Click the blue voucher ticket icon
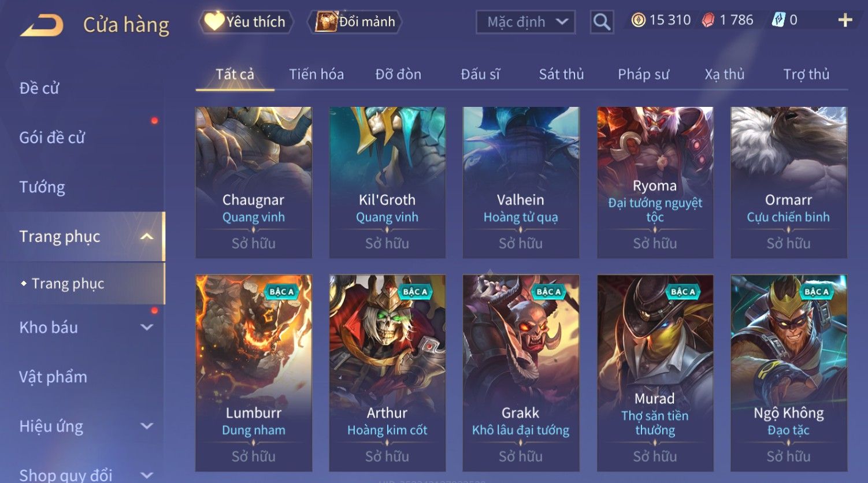Viewport: 868px width, 483px height. (778, 20)
